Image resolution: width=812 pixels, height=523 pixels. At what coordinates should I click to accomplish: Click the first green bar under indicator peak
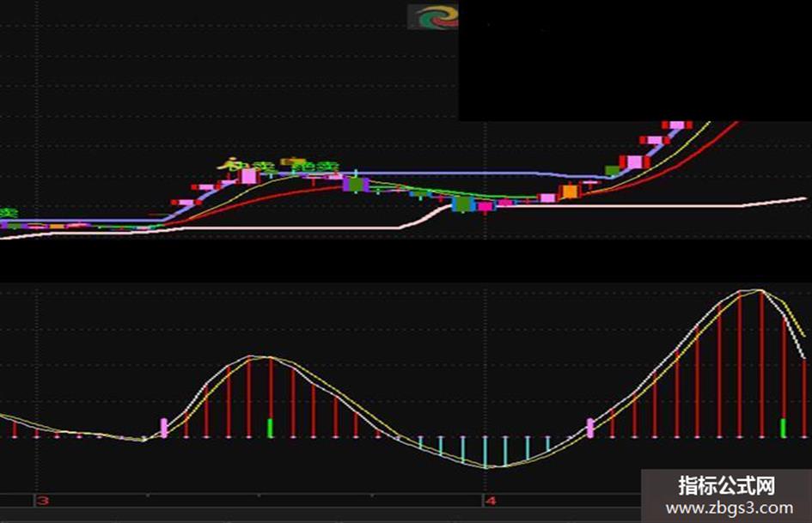(x=270, y=428)
